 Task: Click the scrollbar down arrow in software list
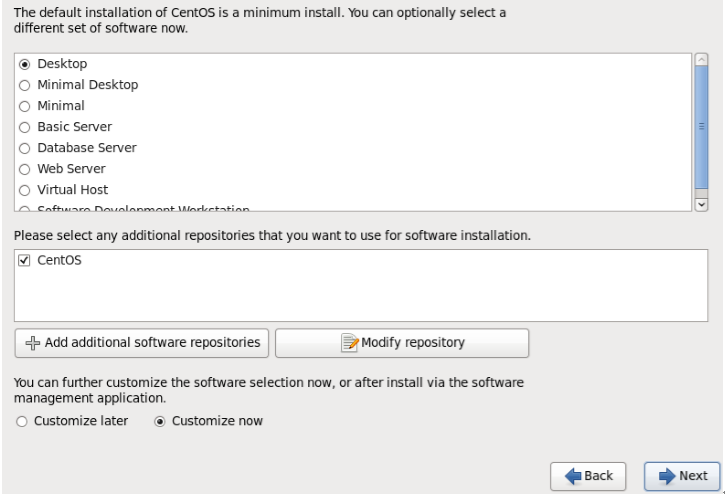point(701,204)
